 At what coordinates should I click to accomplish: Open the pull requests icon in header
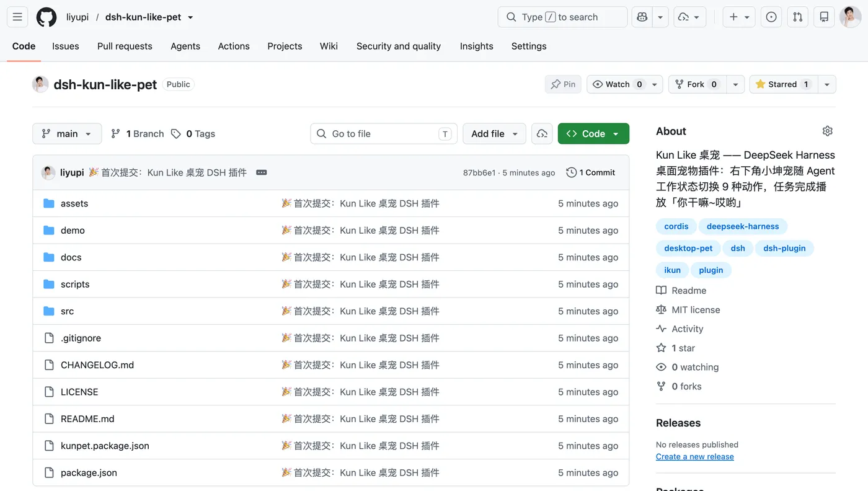click(x=798, y=17)
